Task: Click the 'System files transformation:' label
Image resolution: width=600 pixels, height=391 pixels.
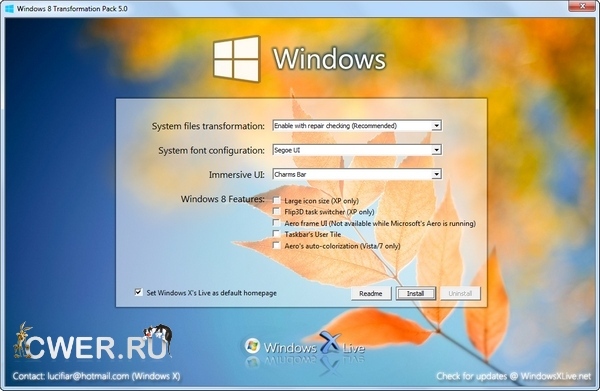Action: point(208,126)
